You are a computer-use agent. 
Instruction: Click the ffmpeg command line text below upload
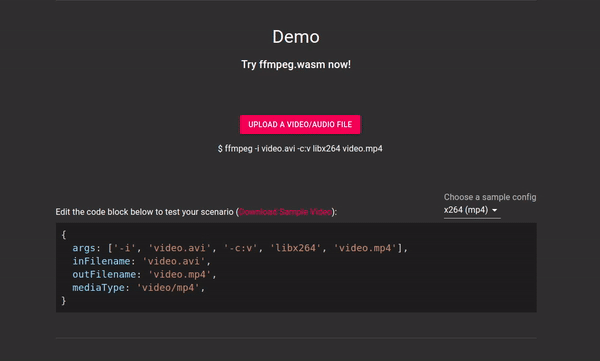coord(300,149)
